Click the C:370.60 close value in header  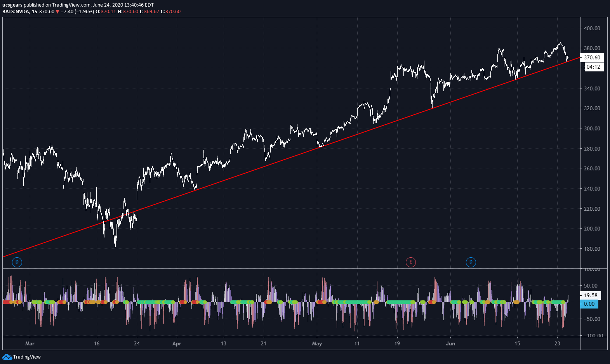click(171, 12)
